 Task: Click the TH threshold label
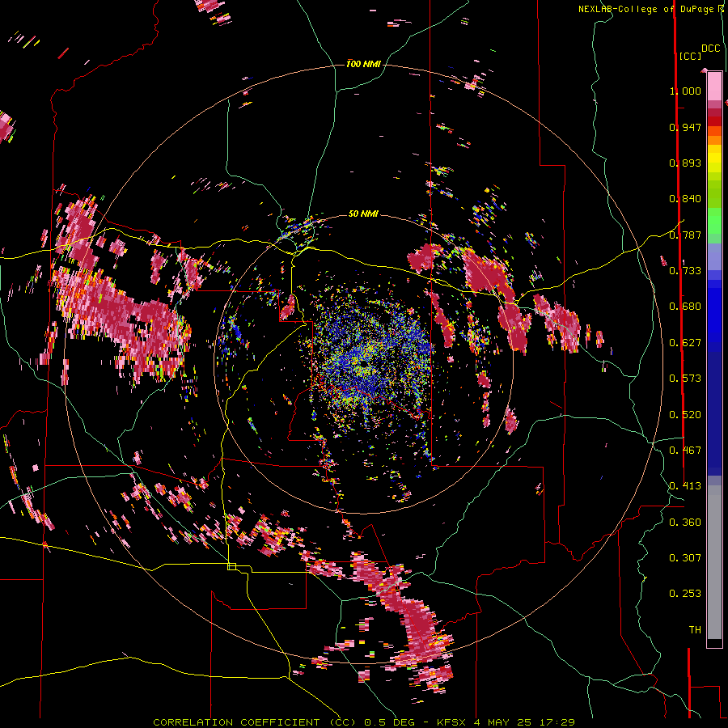(695, 630)
